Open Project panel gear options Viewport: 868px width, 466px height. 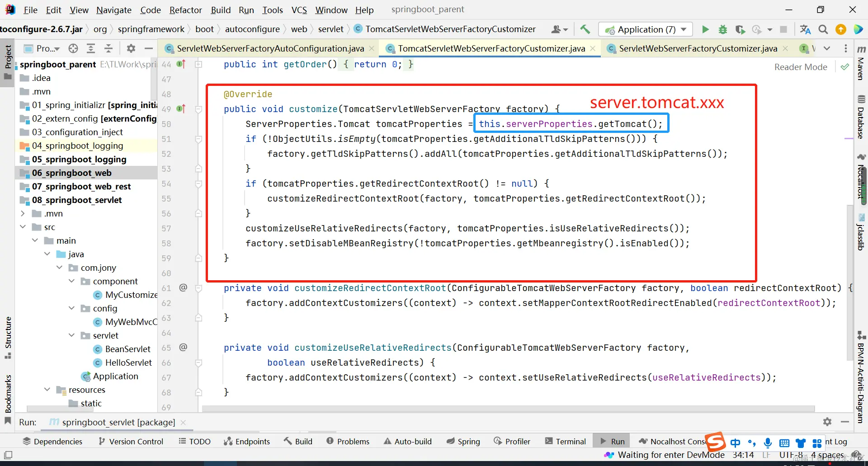pyautogui.click(x=131, y=48)
